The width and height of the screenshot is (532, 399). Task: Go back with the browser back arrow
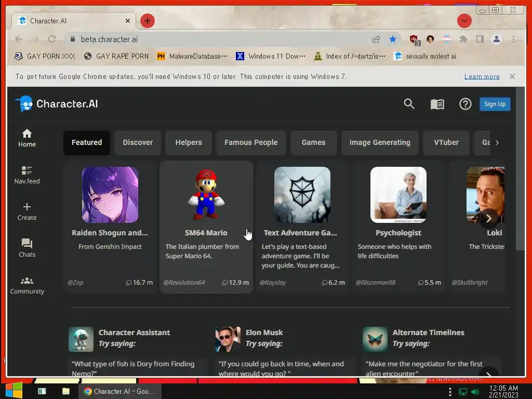(19, 39)
